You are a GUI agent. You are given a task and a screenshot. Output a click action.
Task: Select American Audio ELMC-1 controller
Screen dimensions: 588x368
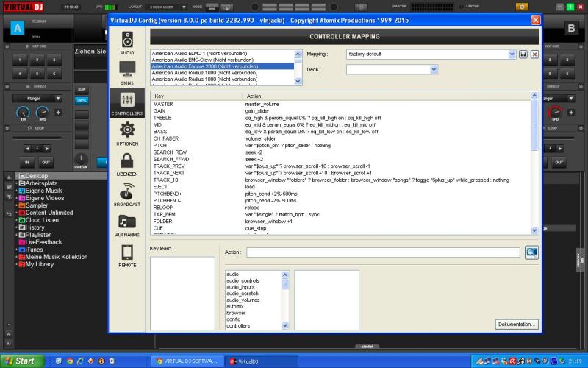coord(199,53)
